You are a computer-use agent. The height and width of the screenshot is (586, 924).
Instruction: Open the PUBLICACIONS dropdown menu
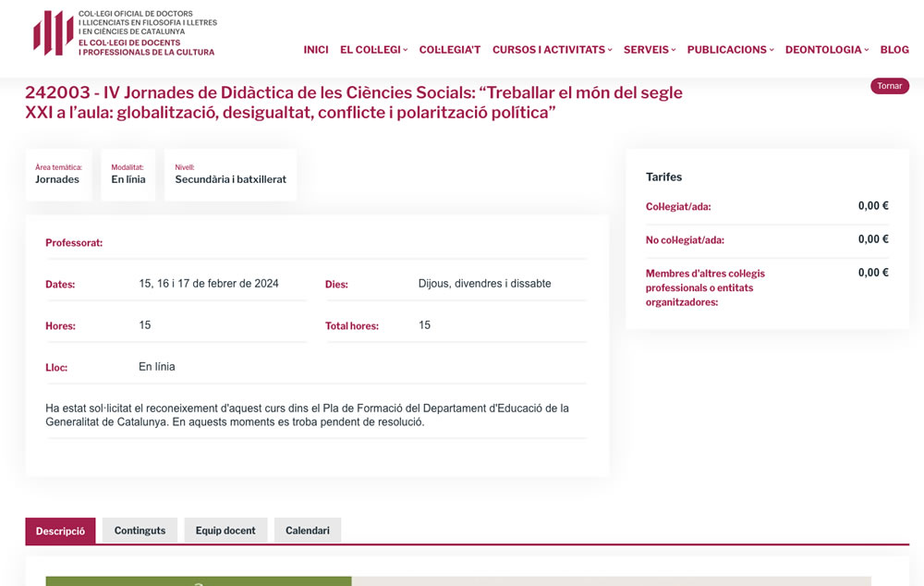click(x=730, y=50)
